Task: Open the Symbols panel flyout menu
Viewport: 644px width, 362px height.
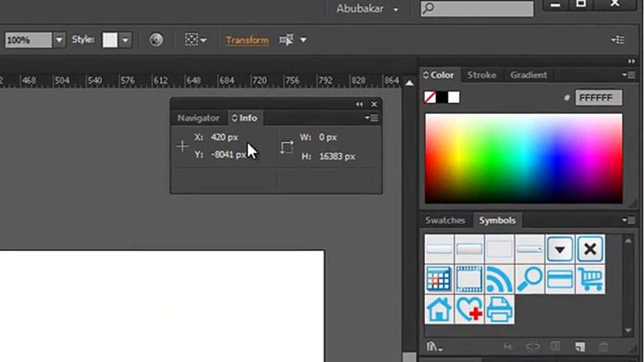Action: (628, 220)
